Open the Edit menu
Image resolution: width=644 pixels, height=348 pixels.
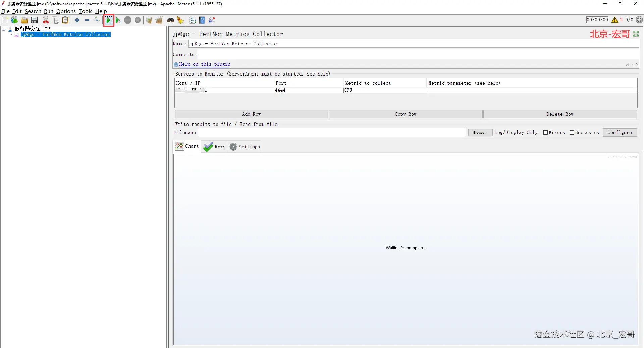coord(17,11)
